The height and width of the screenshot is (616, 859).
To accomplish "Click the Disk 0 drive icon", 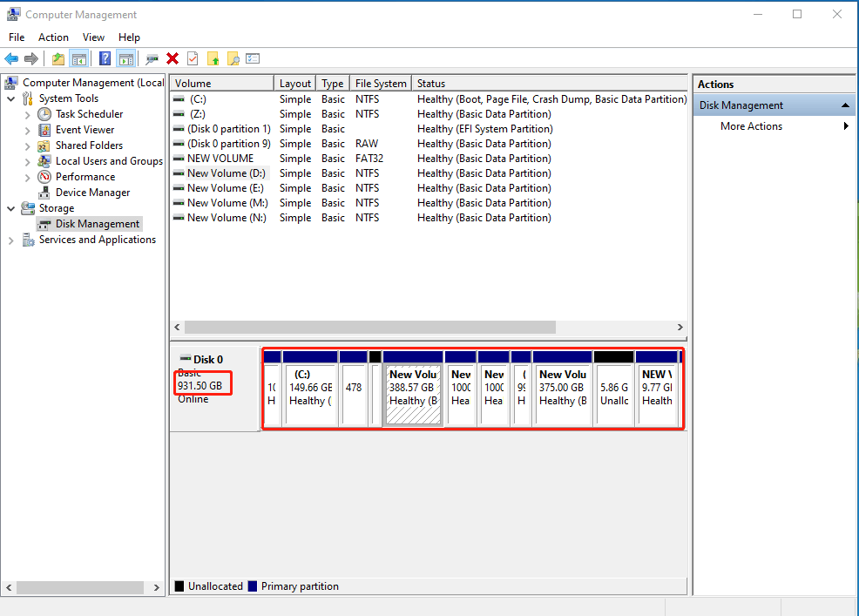I will (x=186, y=358).
